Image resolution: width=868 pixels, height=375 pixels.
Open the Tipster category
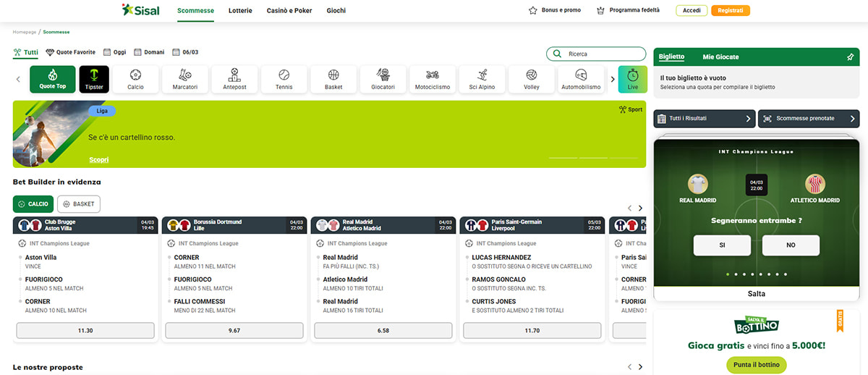pos(94,79)
